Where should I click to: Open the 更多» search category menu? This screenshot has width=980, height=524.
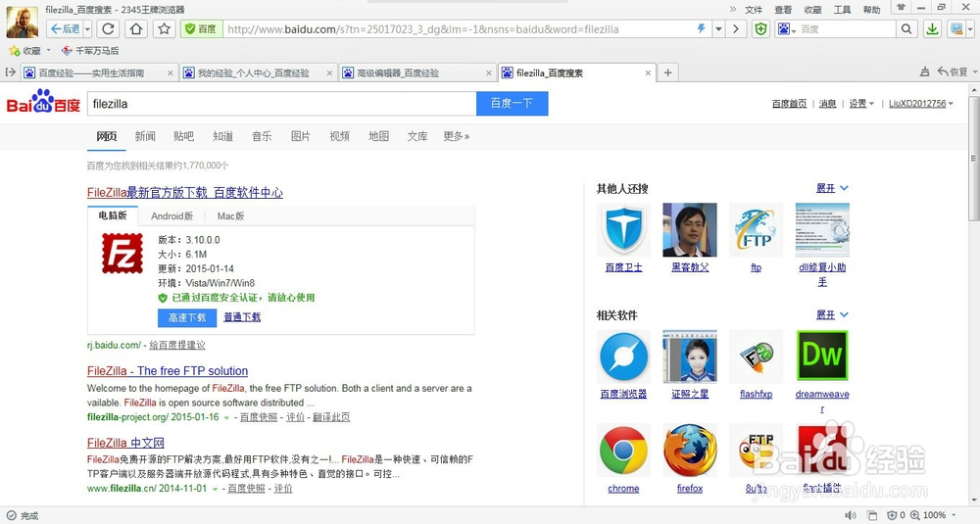coord(457,136)
